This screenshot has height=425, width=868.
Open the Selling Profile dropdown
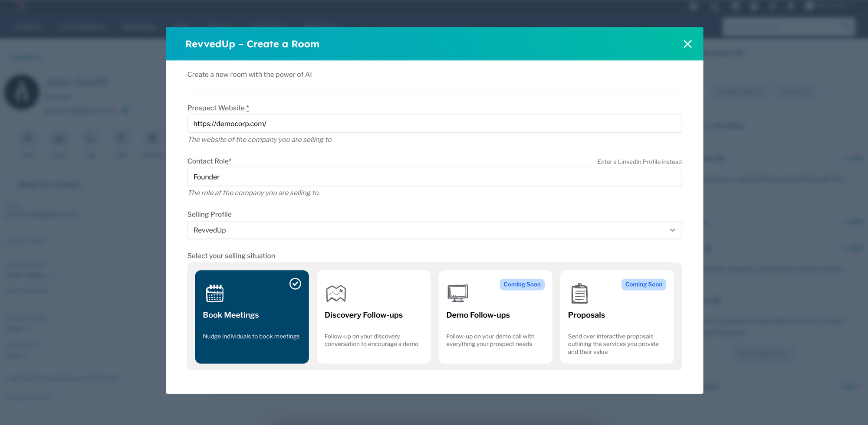pyautogui.click(x=434, y=230)
